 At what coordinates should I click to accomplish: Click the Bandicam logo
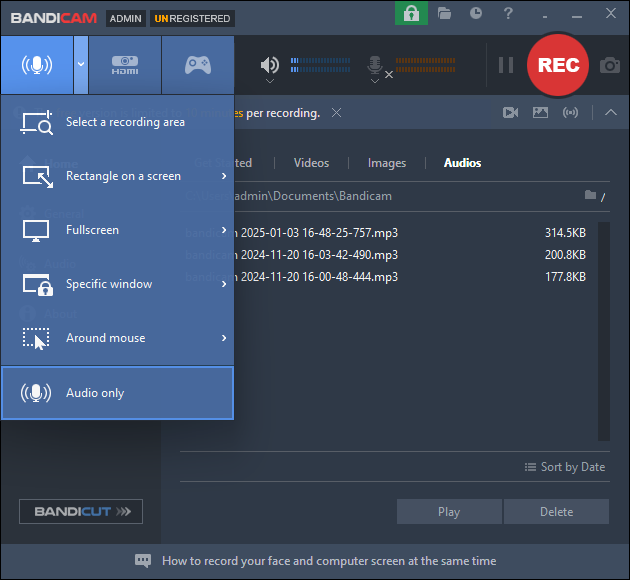click(54, 18)
